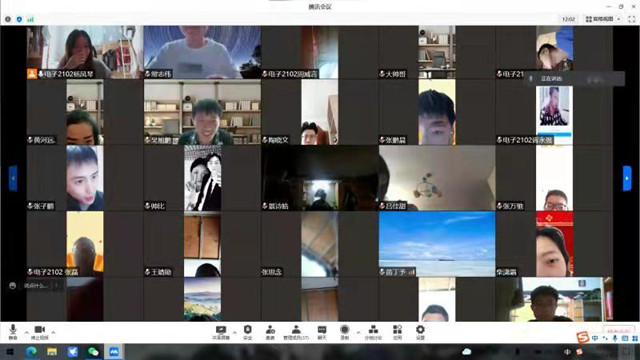The width and height of the screenshot is (640, 360).
Task: Click the emoji icon beside chat input
Action: coord(13,286)
